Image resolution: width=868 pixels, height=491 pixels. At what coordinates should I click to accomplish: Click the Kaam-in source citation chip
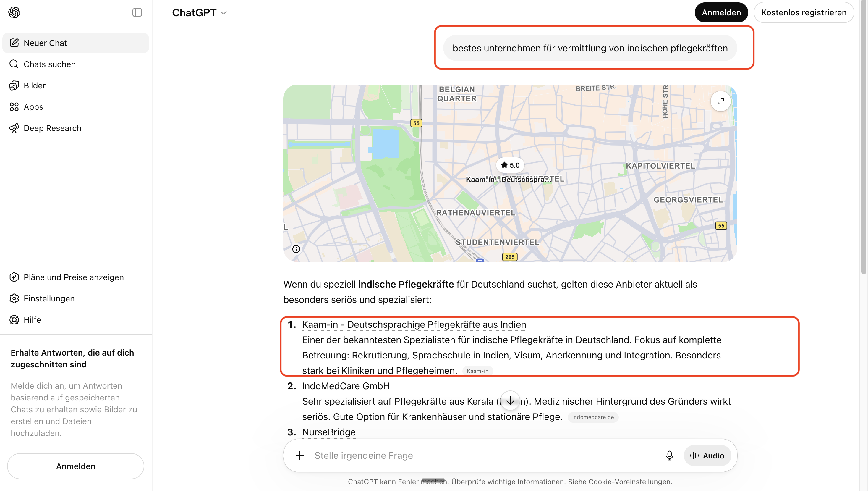coord(477,371)
